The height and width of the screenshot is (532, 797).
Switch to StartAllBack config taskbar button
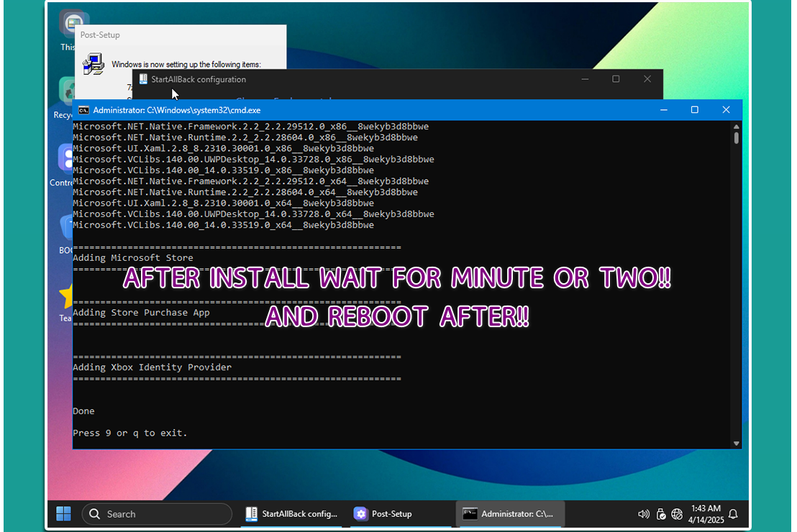point(291,514)
